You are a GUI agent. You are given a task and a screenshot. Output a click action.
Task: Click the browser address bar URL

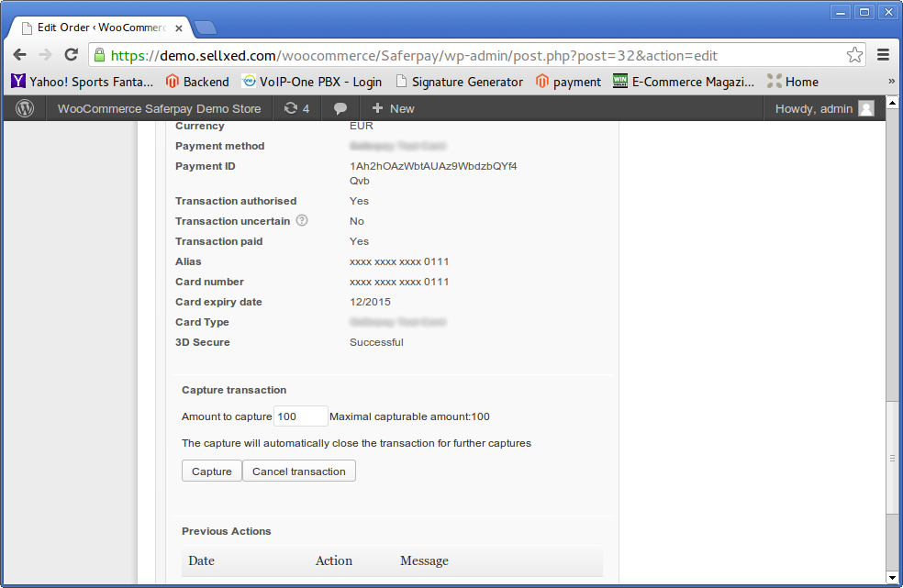coord(413,55)
